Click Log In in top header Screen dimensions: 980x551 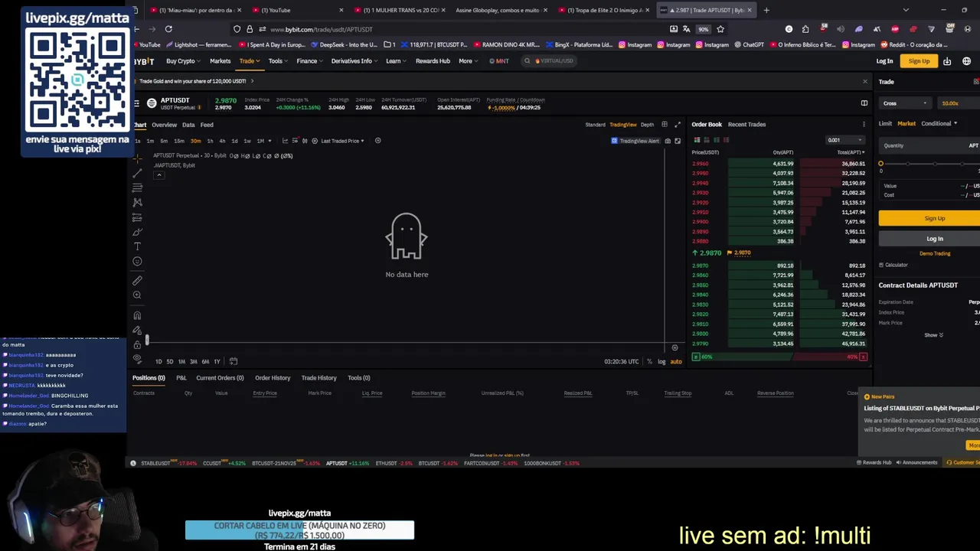[884, 61]
